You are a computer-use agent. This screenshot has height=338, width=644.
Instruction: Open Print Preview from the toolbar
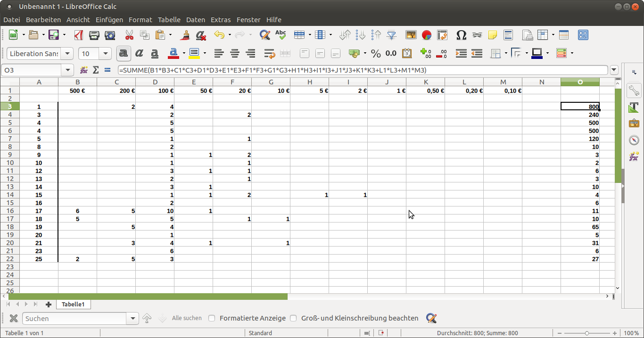click(x=110, y=35)
